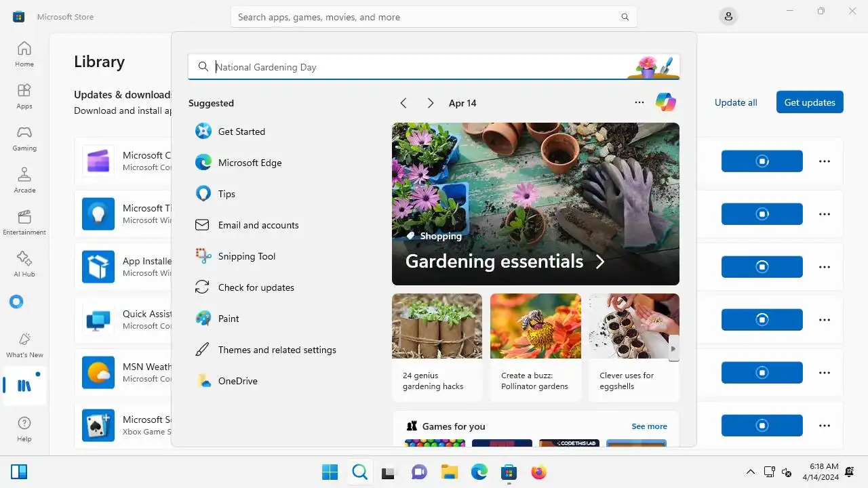Open What's New in Store sidebar

[x=24, y=345]
